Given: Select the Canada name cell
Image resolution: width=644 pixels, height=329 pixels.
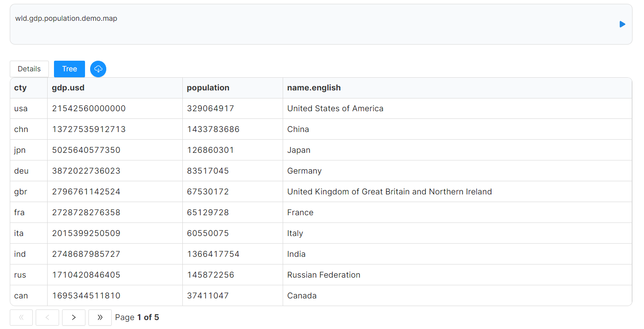Looking at the screenshot, I should (457, 296).
